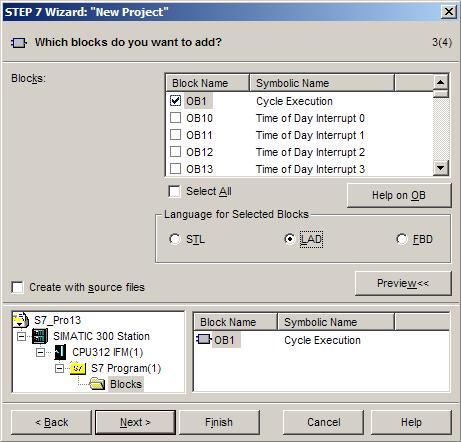Click the Symbolic Name header in preview pane
Image resolution: width=461 pixels, height=442 pixels.
tap(336, 322)
